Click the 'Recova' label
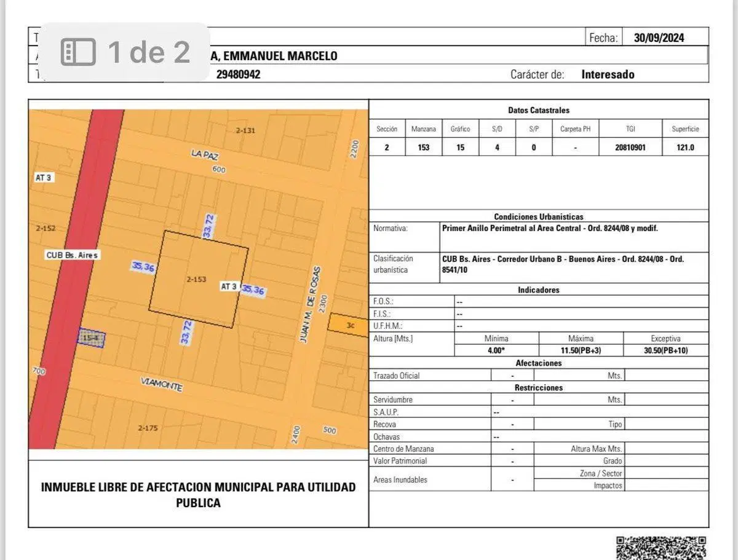 coord(385,425)
